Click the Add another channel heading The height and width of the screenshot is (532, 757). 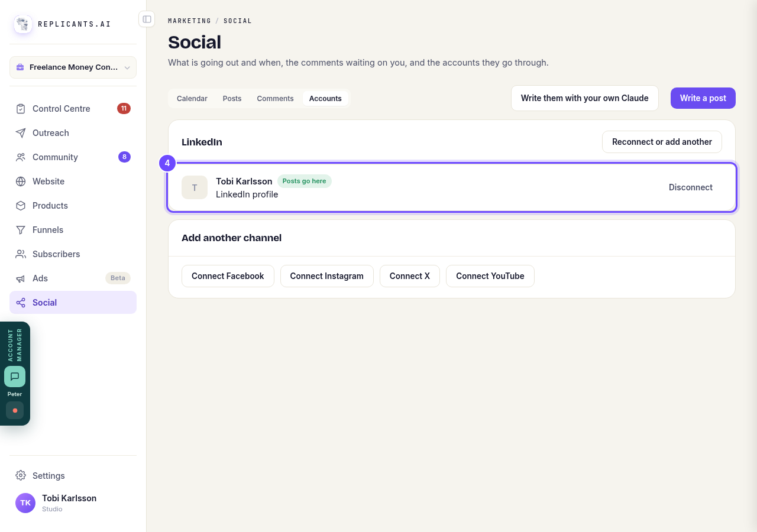[x=231, y=238]
